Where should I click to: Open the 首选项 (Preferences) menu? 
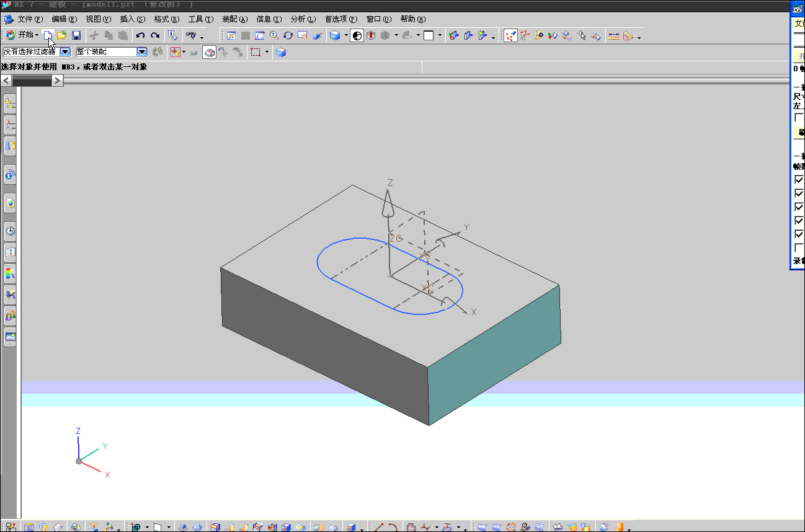pyautogui.click(x=341, y=19)
